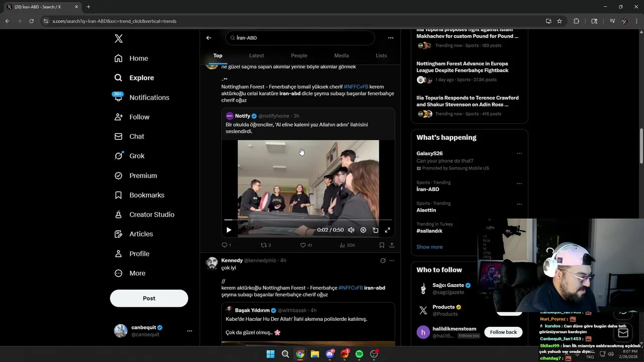
Task: Open Spotify from taskbar
Action: click(x=359, y=354)
